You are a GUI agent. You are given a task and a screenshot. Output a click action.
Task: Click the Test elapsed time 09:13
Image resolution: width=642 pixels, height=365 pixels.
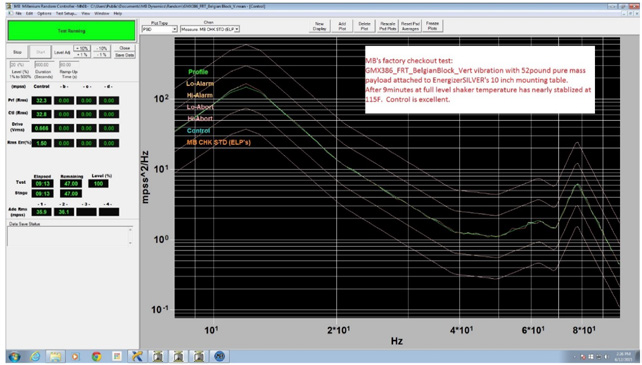pyautogui.click(x=42, y=184)
